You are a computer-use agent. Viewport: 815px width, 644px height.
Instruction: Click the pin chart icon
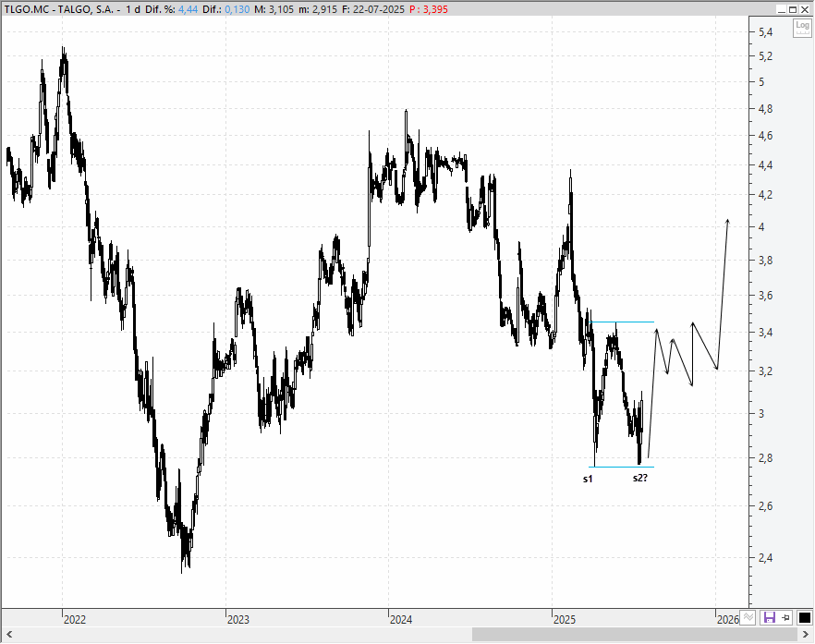785,617
